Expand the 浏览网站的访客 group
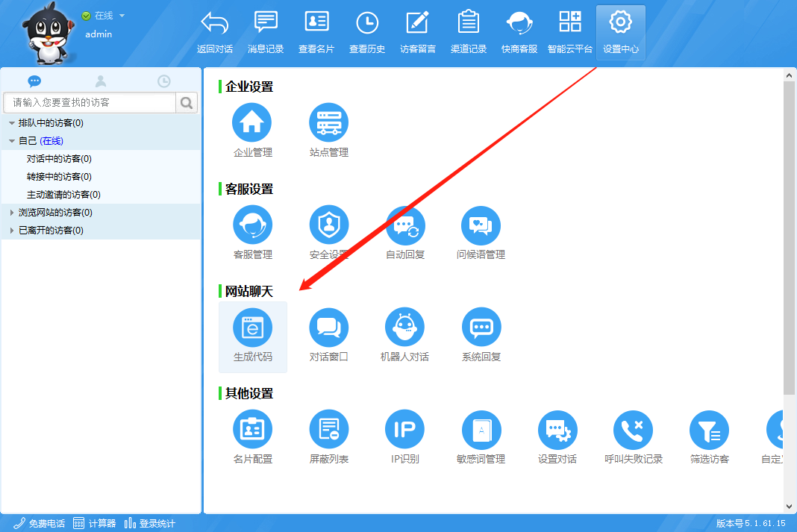 (x=11, y=213)
